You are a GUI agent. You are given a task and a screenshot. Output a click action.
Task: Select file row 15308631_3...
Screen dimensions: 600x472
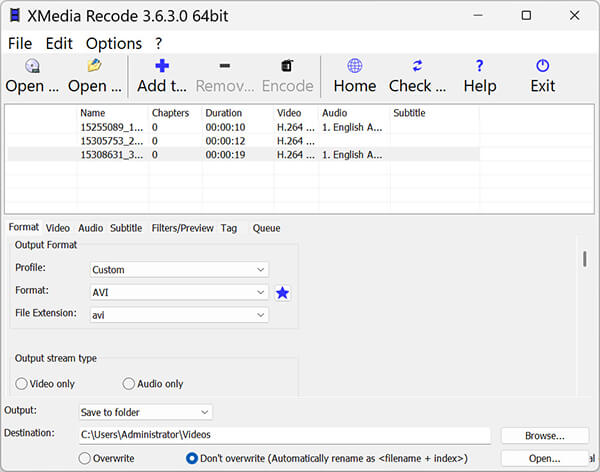[243, 155]
